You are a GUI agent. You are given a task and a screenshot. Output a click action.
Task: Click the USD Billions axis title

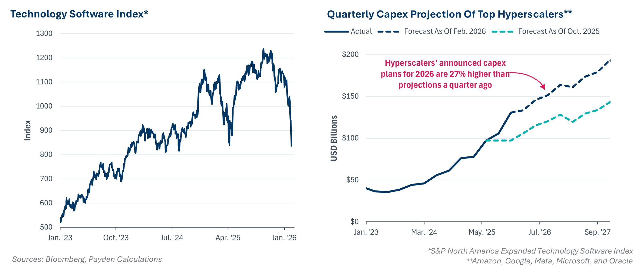[334, 138]
